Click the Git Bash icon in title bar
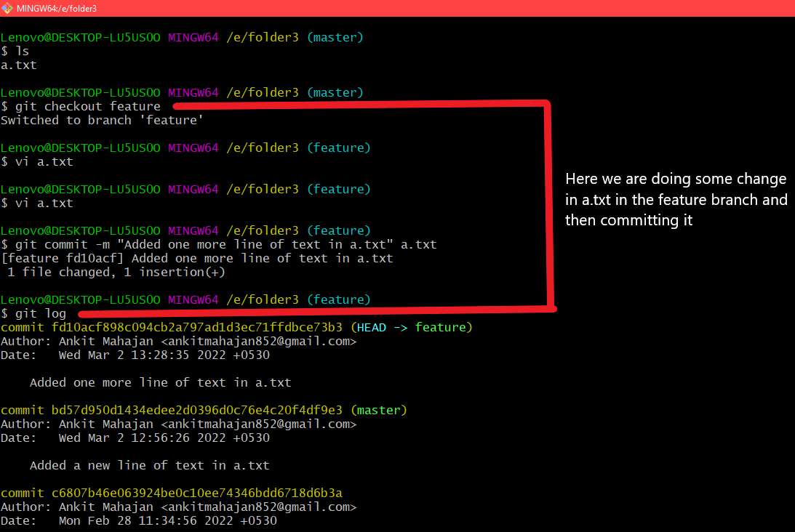 tap(7, 8)
